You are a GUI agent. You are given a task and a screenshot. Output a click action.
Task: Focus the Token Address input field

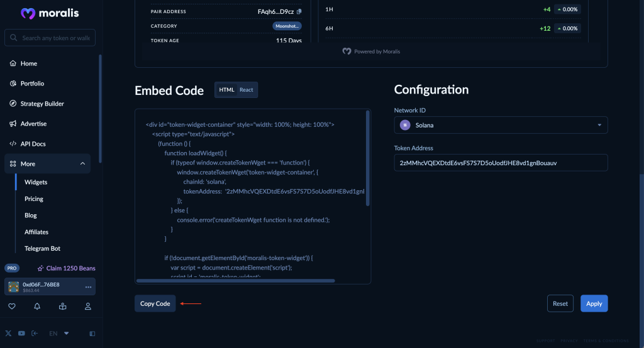tap(501, 163)
